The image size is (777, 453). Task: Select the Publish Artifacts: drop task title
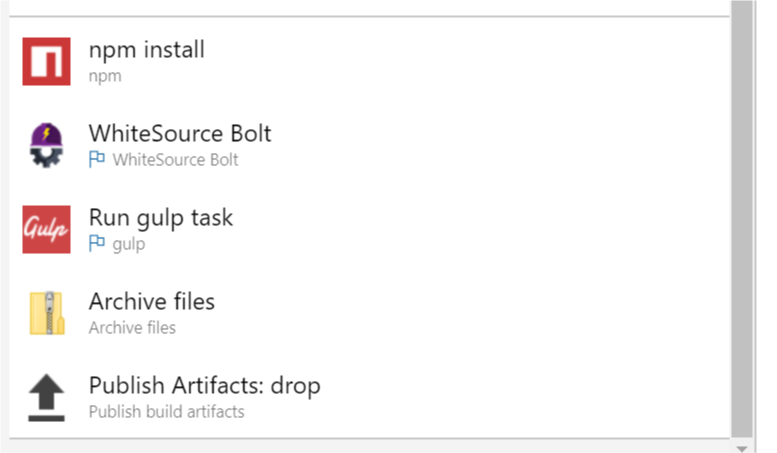205,386
